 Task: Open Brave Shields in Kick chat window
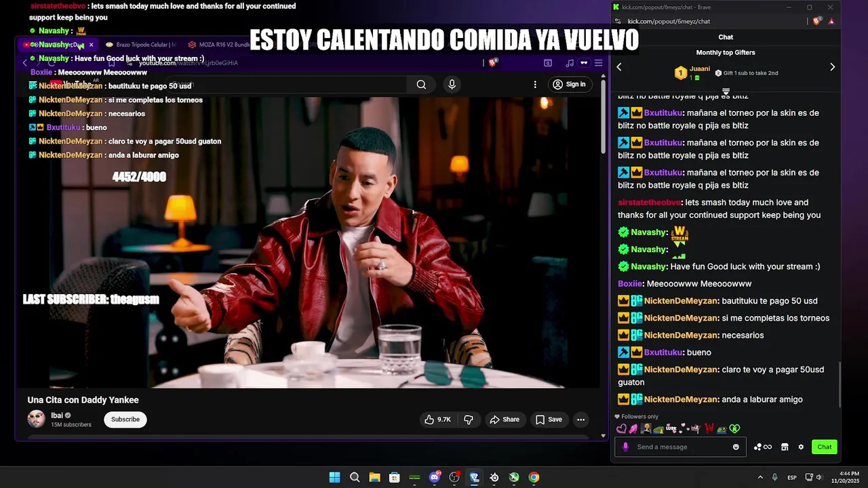[818, 21]
